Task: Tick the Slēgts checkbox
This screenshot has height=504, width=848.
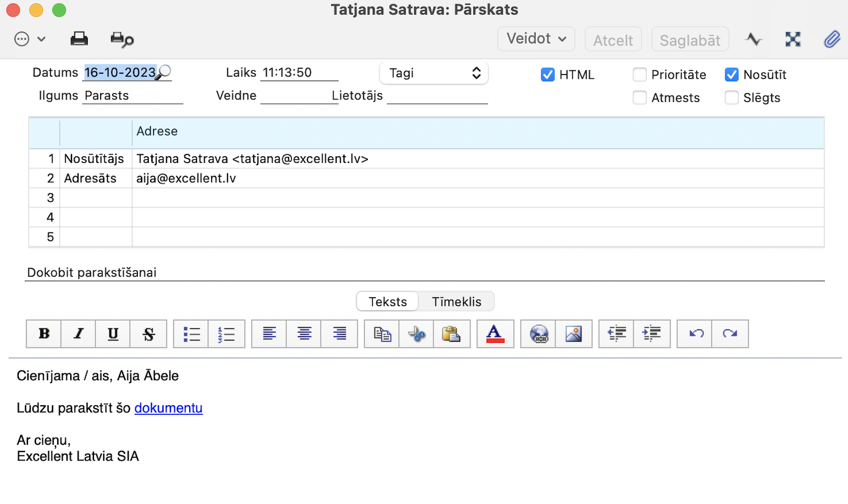Action: [731, 98]
